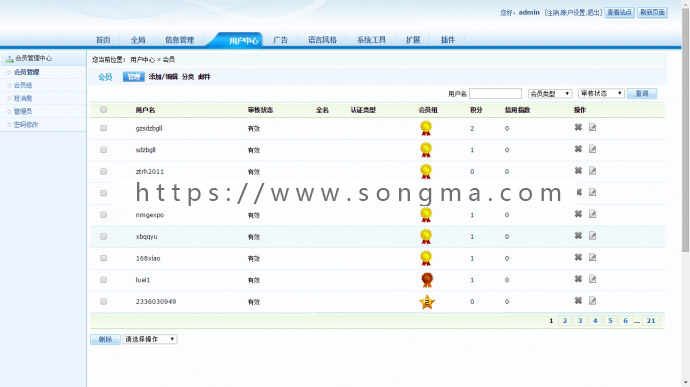690x387 pixels.
Task: Click edit icon for xbqqyu
Action: point(592,236)
